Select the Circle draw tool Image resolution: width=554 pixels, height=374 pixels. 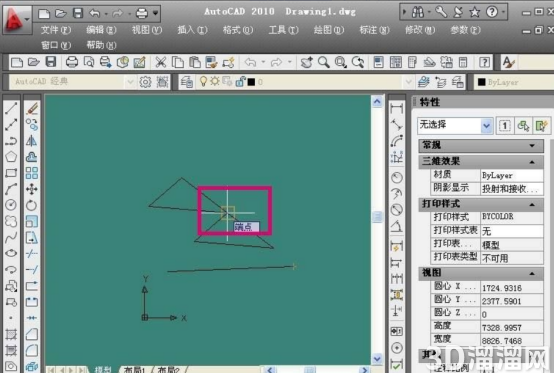coord(11,205)
